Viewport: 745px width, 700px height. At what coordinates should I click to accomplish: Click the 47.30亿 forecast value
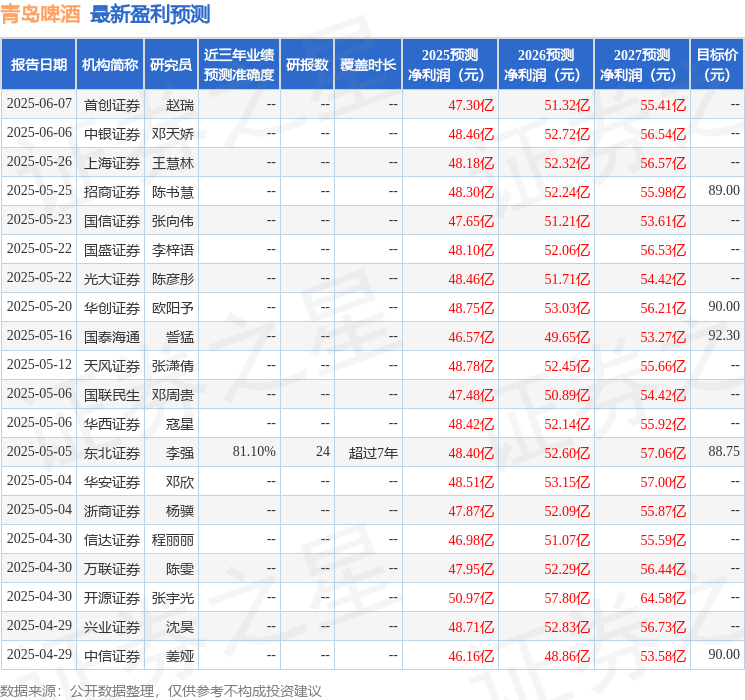point(471,105)
